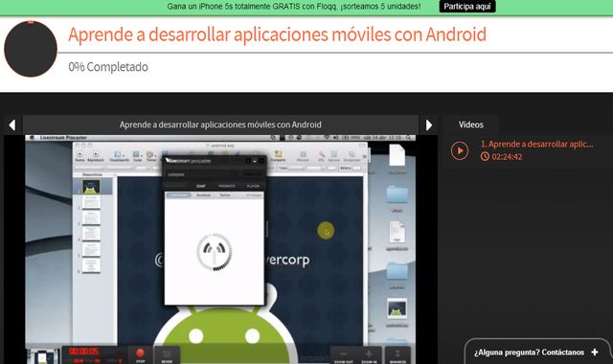Open the ¿Alguna pregunta? Contáctanos box
Screen dimensions: 613x364
536,353
